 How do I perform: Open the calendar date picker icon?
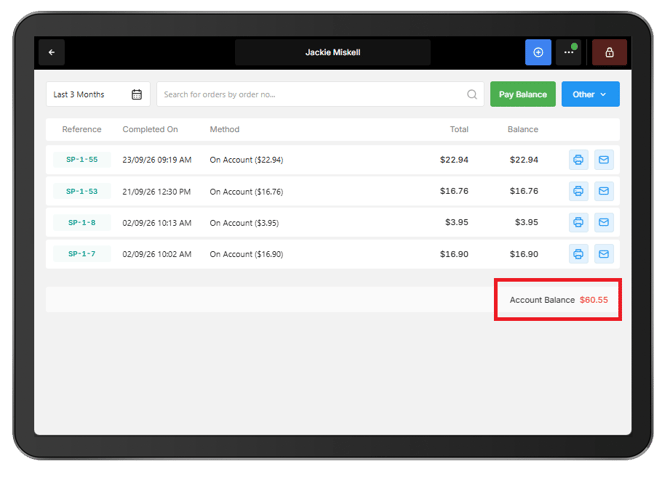point(137,94)
